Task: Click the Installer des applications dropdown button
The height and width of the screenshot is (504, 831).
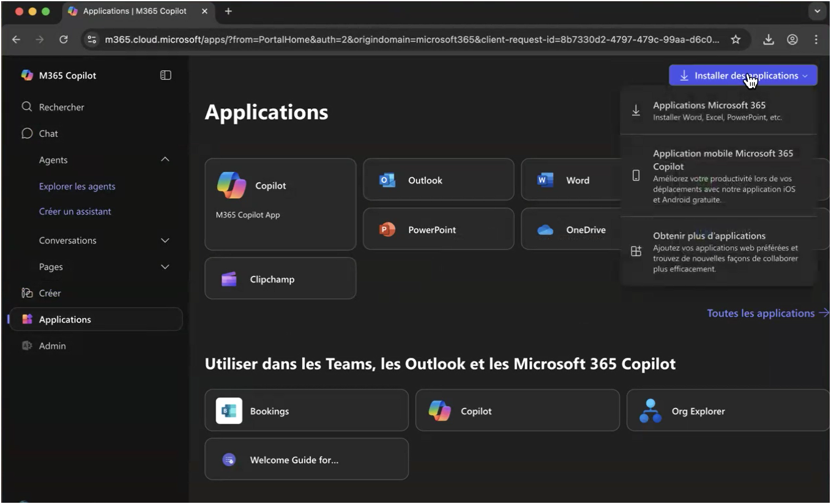Action: coord(742,75)
